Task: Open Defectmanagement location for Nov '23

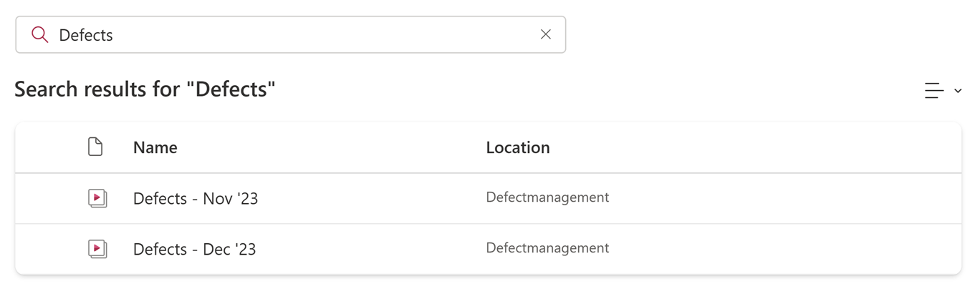Action: 547,197
